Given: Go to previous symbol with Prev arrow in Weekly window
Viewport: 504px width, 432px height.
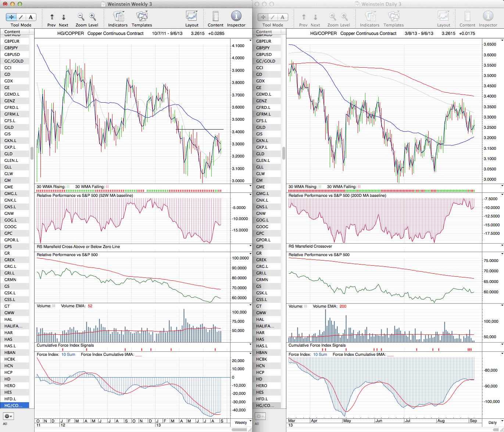Looking at the screenshot, I should pyautogui.click(x=52, y=17).
